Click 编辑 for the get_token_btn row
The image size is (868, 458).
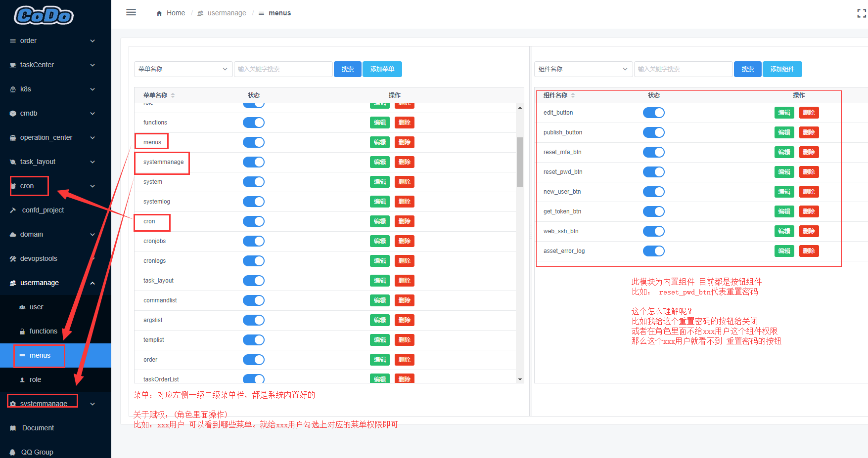tap(784, 211)
